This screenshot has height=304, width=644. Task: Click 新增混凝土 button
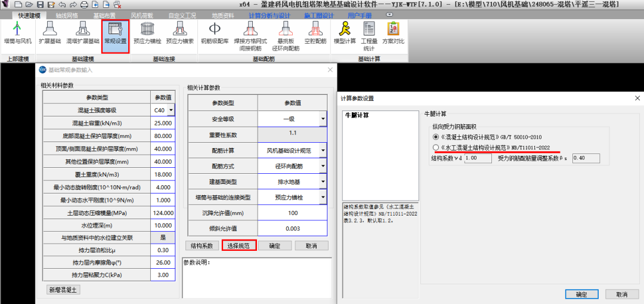coord(63,290)
